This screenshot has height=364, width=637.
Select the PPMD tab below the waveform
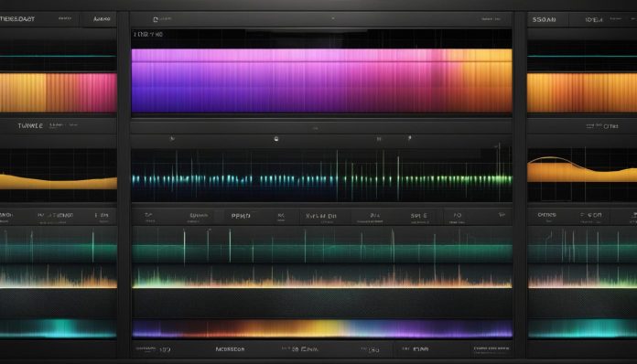point(241,216)
